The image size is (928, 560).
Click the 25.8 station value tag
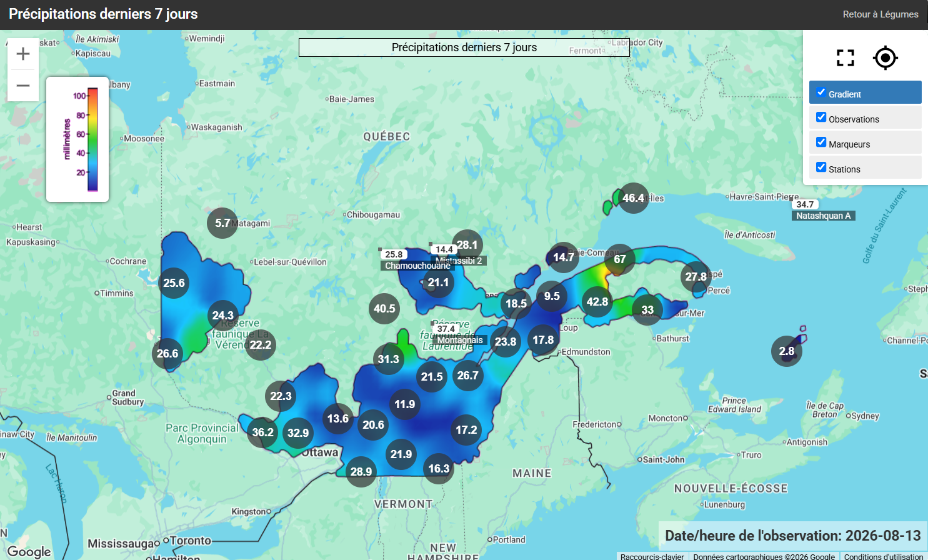click(x=394, y=254)
